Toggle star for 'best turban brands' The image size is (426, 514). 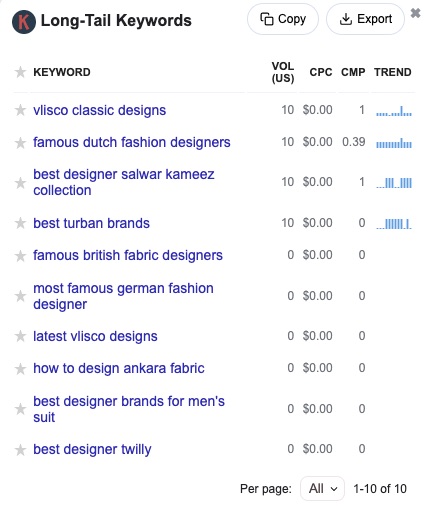[20, 223]
